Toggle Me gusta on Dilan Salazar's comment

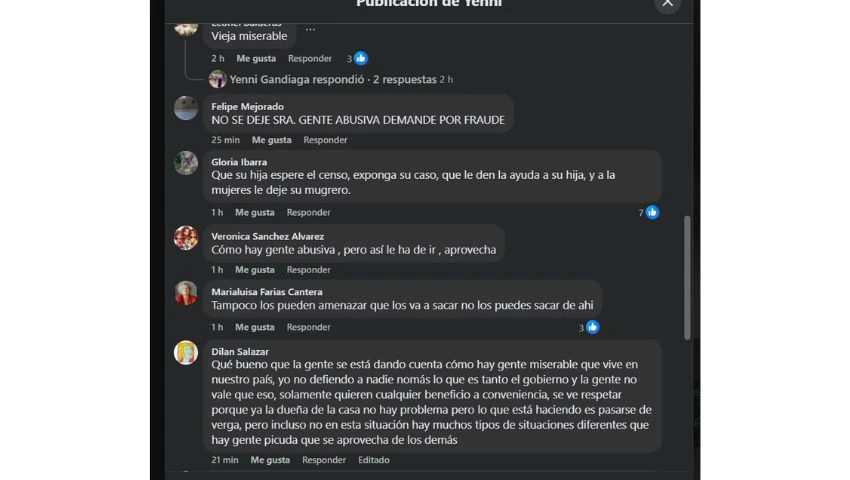coord(270,460)
